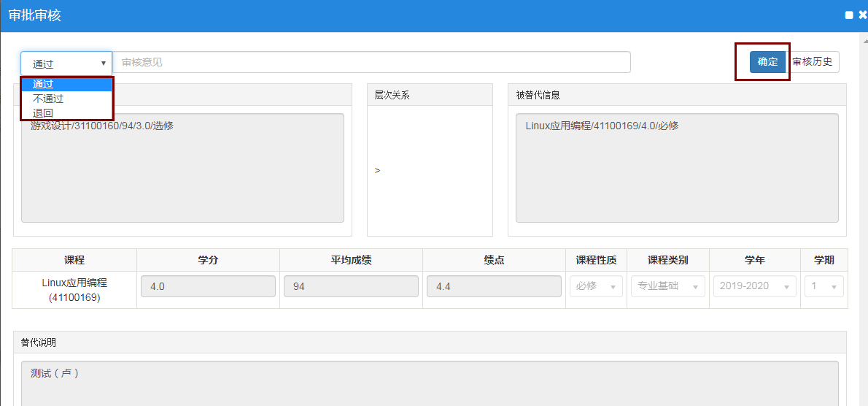Click the 替代说明 text area with 测试

(429, 383)
